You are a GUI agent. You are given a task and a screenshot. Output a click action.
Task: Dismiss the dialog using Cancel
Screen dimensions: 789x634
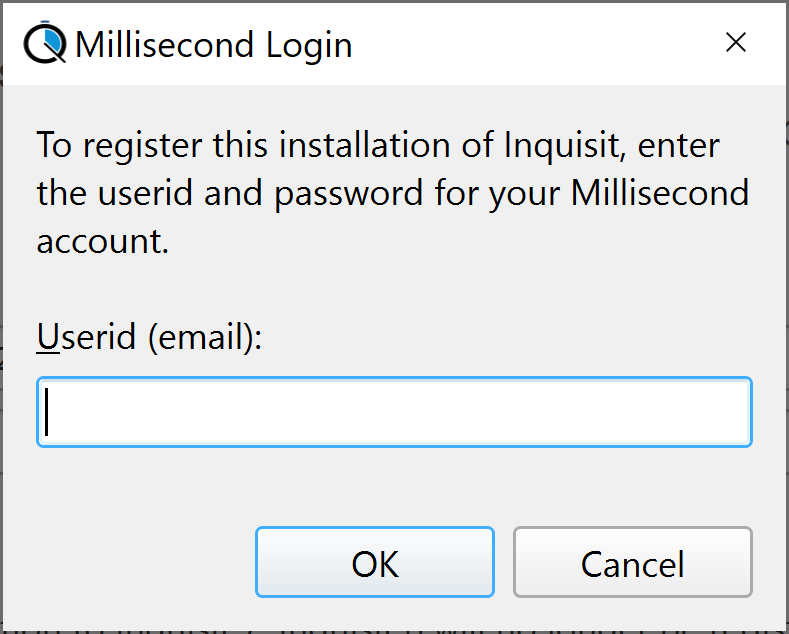(x=633, y=562)
